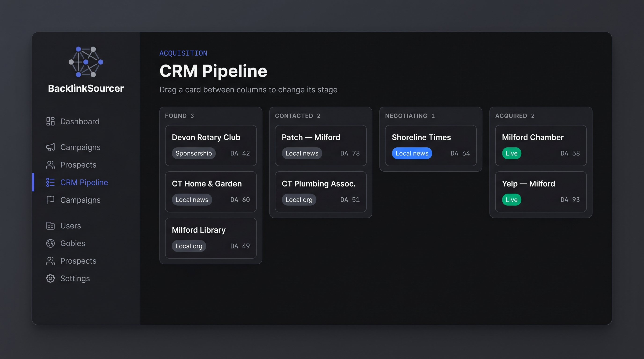Click Local news tag on CT Home & Garden
The height and width of the screenshot is (359, 644).
[192, 200]
